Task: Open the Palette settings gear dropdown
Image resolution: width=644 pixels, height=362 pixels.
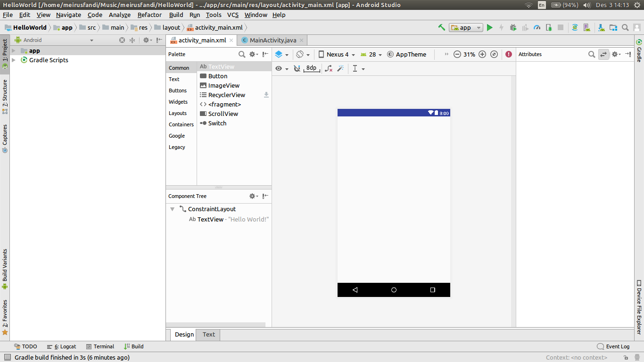Action: (254, 54)
